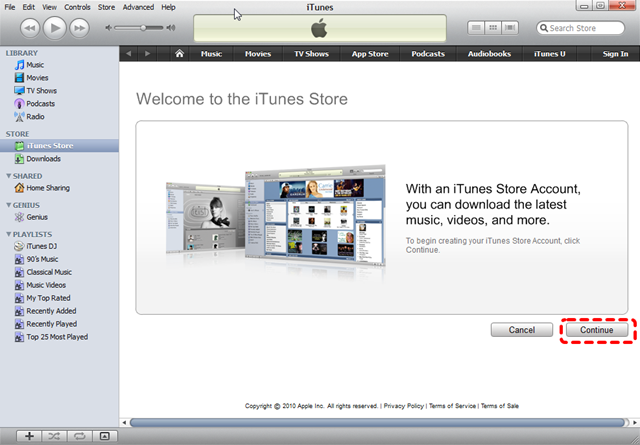
Task: Click the Rewind previous track button
Action: 30,28
